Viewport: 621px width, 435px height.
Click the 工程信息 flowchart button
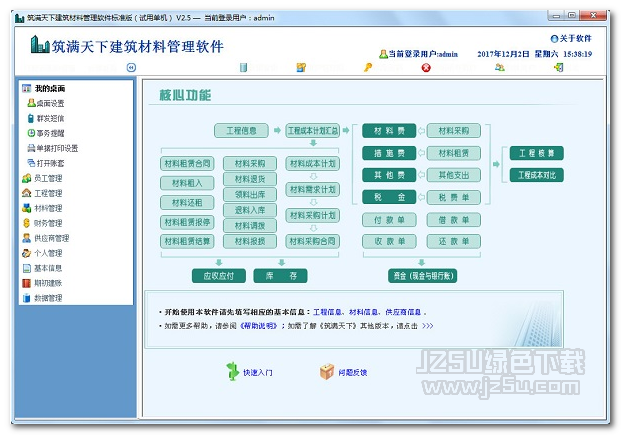pyautogui.click(x=241, y=131)
